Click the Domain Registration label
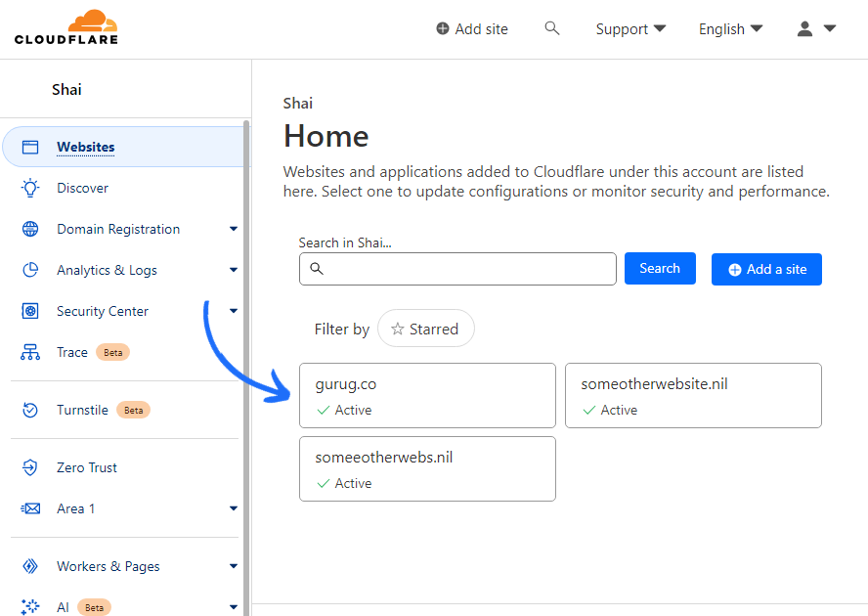The height and width of the screenshot is (616, 868). click(118, 229)
